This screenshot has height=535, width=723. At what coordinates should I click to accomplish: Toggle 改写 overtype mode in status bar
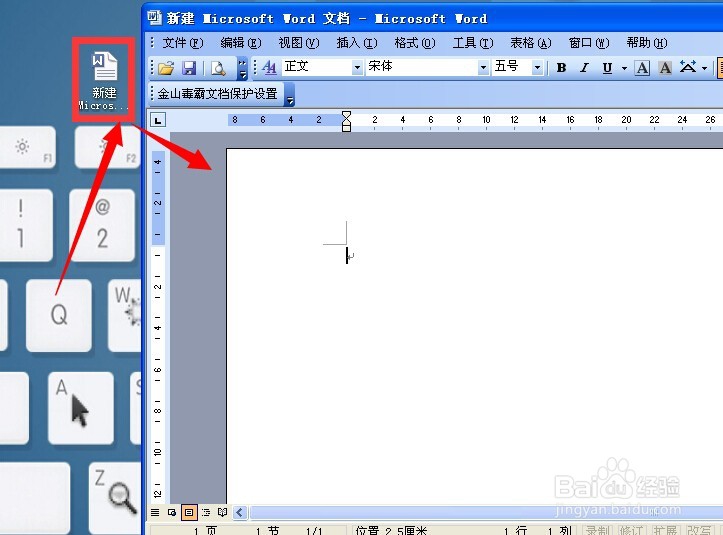699,530
